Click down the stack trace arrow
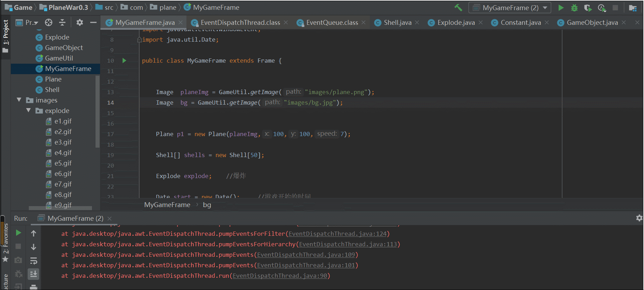This screenshot has width=644, height=290. pos(34,247)
